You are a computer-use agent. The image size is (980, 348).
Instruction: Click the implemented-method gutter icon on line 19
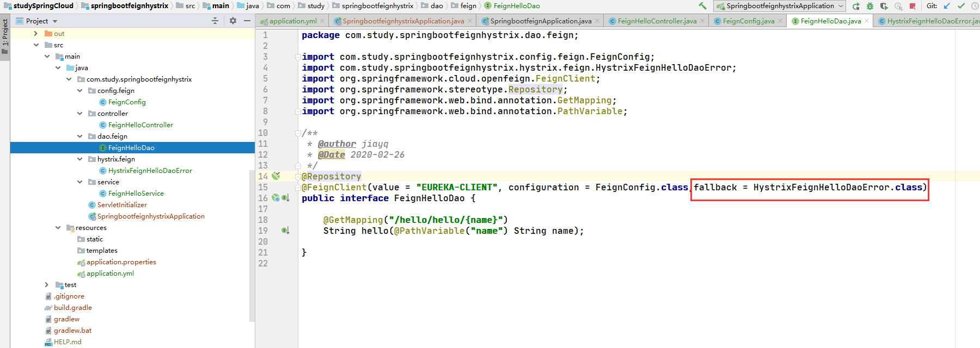285,231
